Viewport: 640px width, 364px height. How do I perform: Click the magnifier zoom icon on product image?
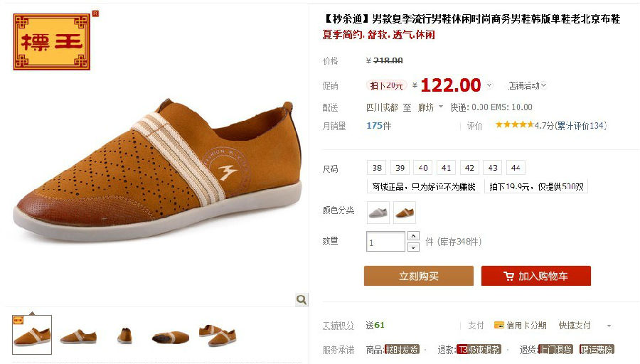tap(302, 299)
